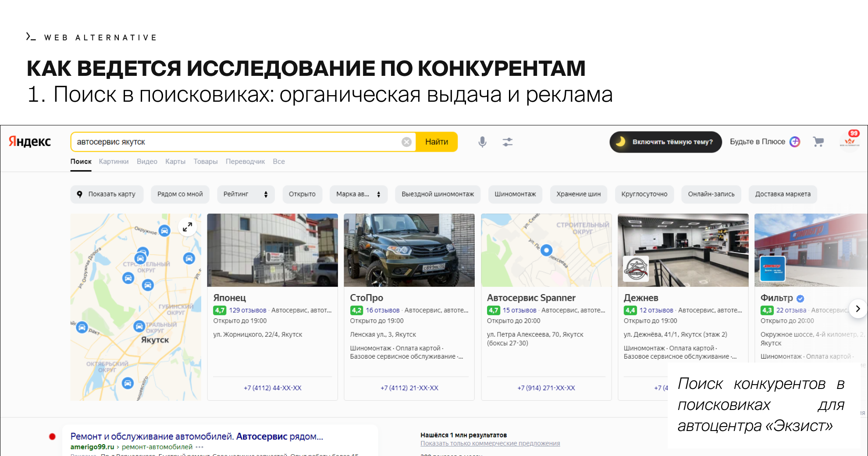The height and width of the screenshot is (456, 868).
Task: Switch to the Поиск tab
Action: (x=81, y=162)
